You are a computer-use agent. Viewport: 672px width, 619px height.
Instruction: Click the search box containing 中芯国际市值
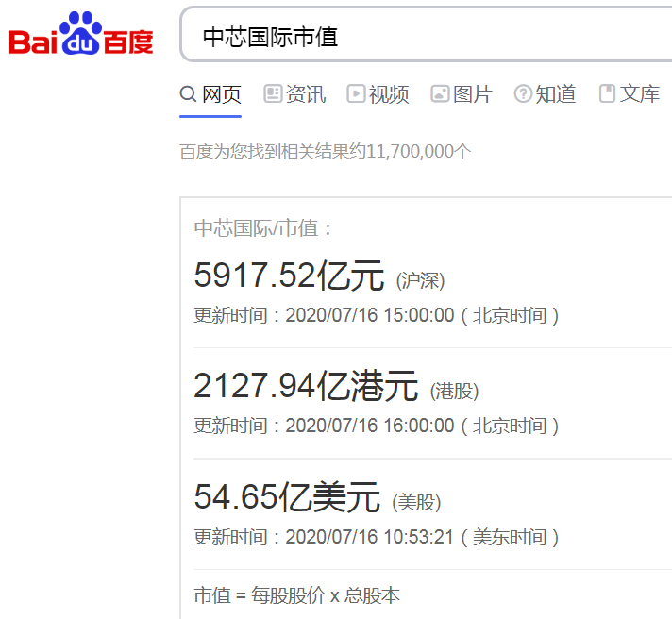[427, 35]
